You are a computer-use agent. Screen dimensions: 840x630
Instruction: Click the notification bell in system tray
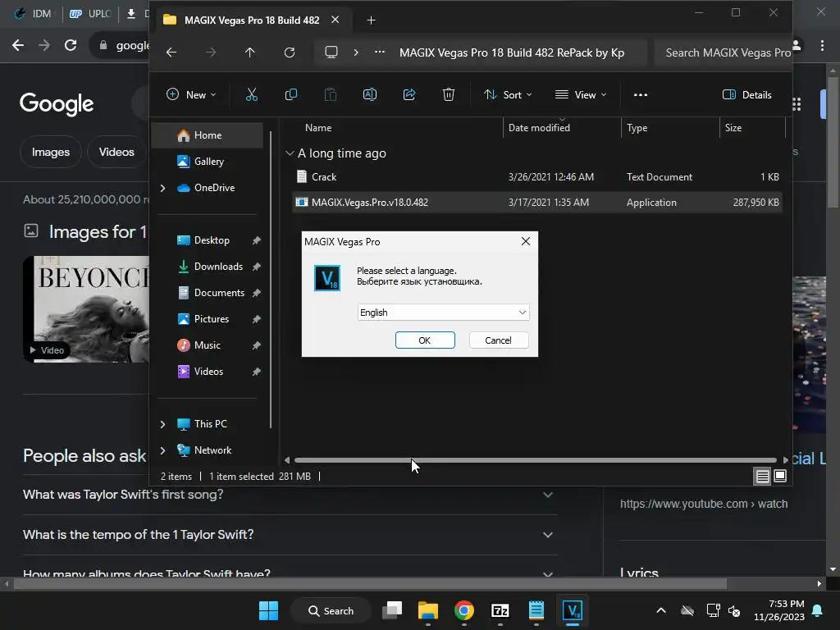tap(818, 610)
